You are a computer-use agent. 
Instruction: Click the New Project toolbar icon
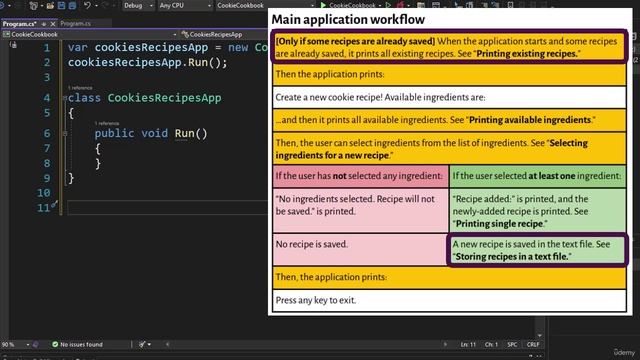coord(33,5)
